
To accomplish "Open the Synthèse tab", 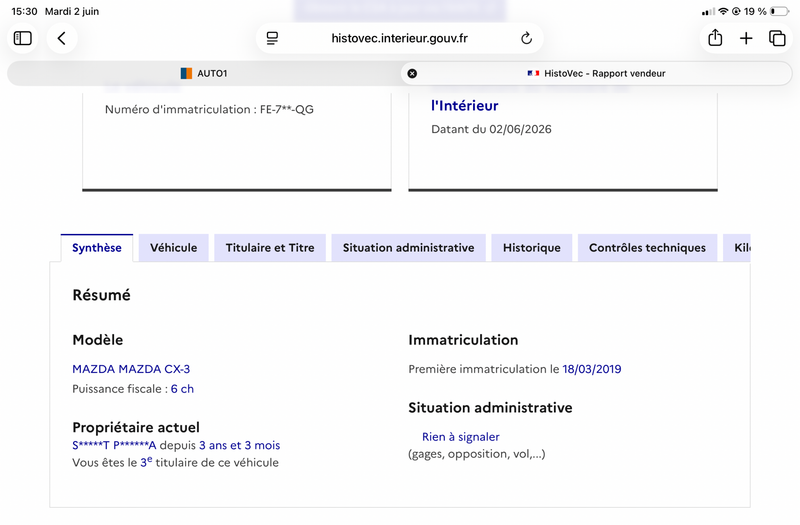I will click(97, 248).
